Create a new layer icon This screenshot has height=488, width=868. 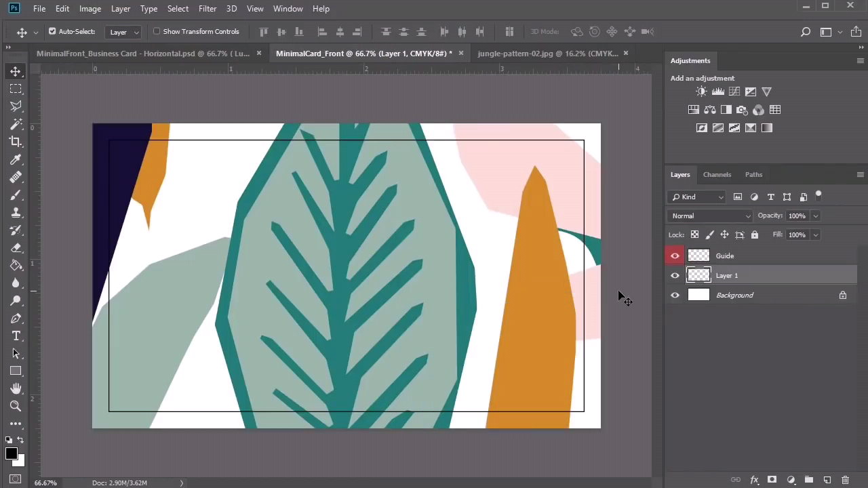coord(827,480)
